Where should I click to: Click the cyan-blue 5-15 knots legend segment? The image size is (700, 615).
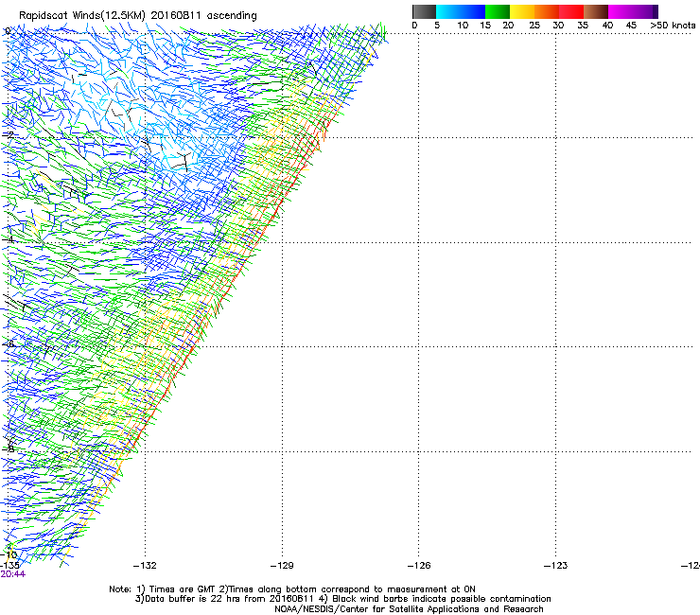pos(461,11)
